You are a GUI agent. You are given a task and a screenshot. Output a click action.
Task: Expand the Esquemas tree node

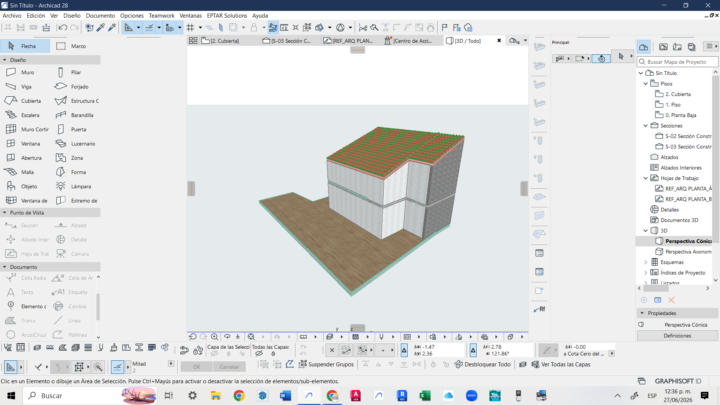click(646, 262)
